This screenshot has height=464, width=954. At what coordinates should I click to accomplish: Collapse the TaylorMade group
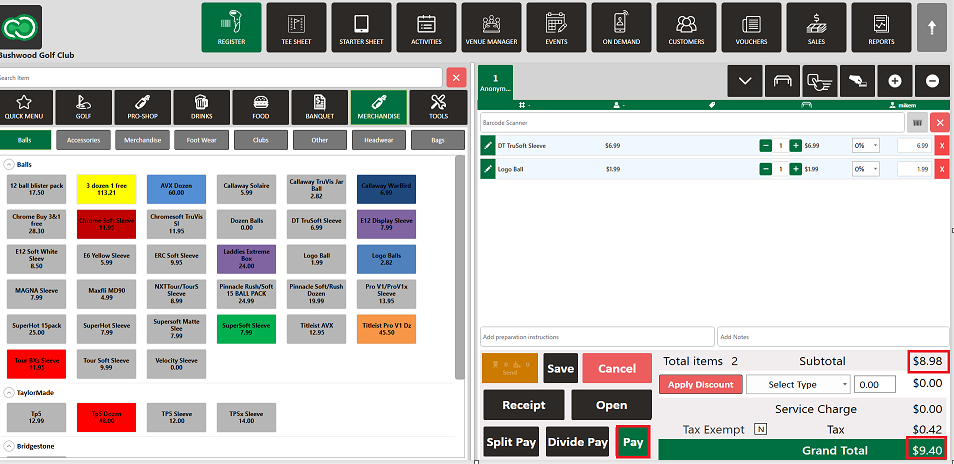pos(10,393)
